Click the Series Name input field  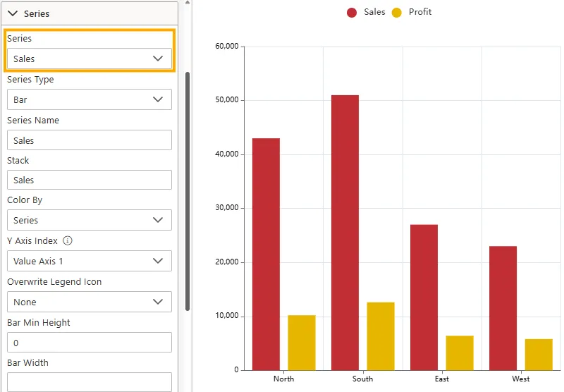[x=89, y=140]
